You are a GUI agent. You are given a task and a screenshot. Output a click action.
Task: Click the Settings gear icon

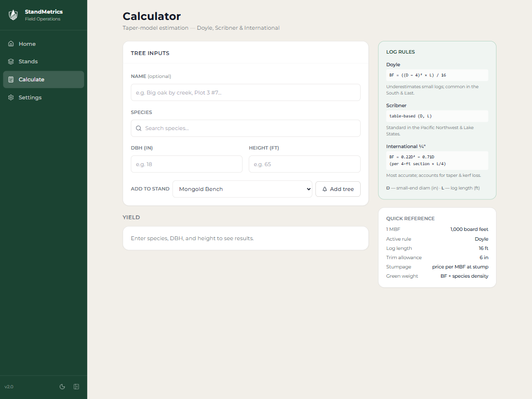pyautogui.click(x=11, y=97)
